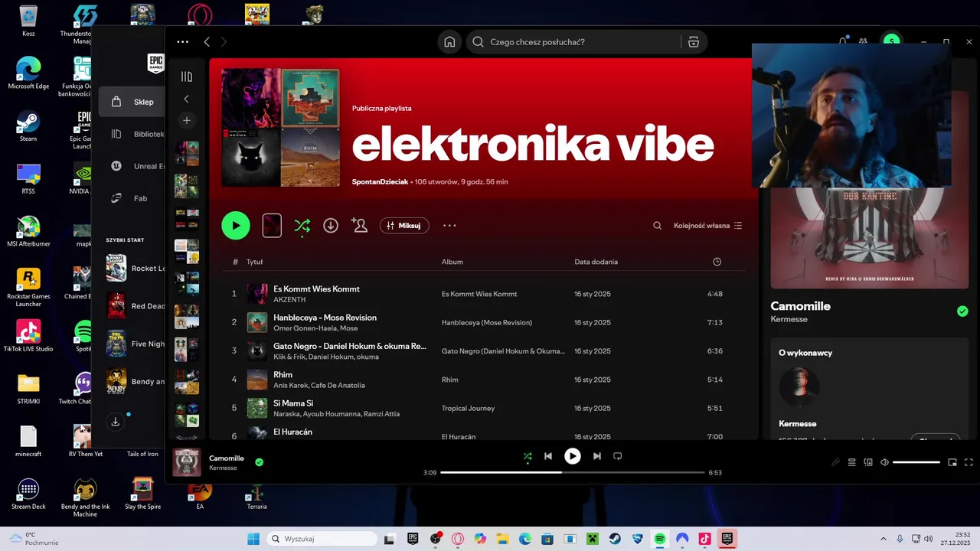Open Kermesse artist name under Camomille in panel
Image resolution: width=980 pixels, height=551 pixels.
[x=787, y=319]
